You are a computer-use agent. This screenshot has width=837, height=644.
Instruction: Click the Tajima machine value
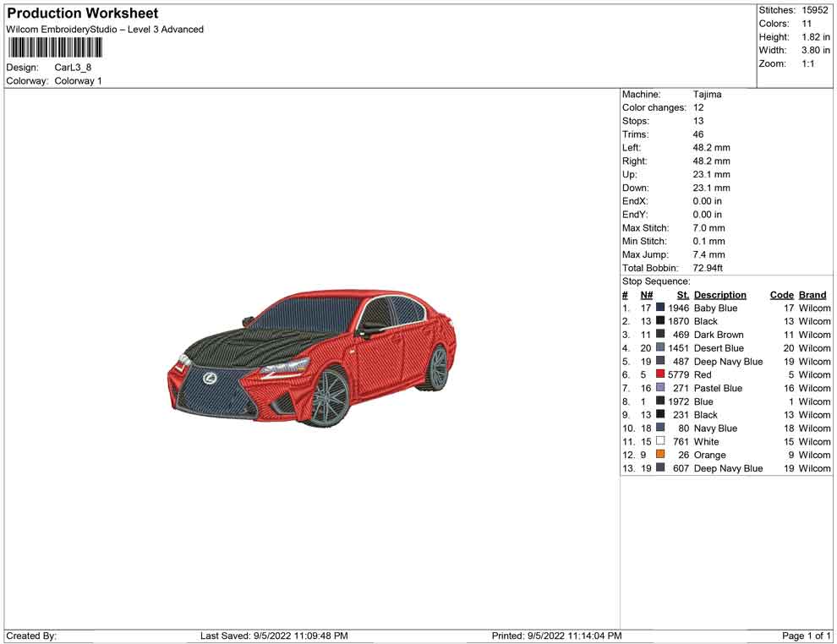[707, 95]
